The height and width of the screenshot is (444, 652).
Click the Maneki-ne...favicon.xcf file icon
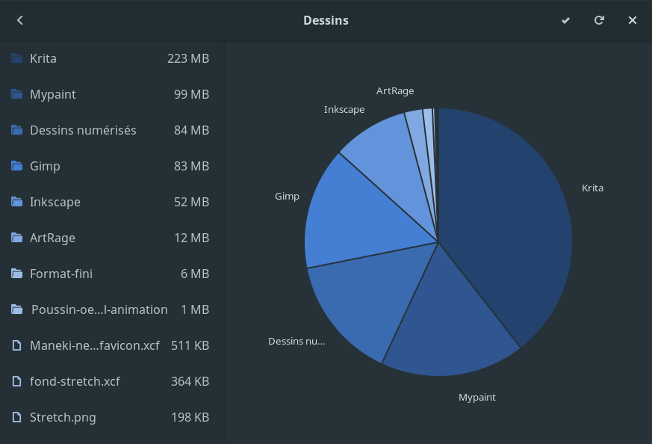pyautogui.click(x=17, y=345)
